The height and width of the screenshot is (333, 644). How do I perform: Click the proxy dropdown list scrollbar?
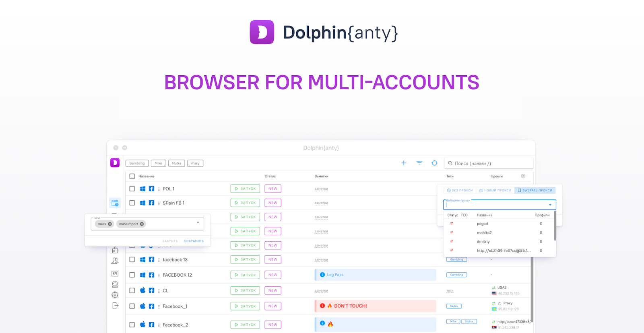click(555, 226)
